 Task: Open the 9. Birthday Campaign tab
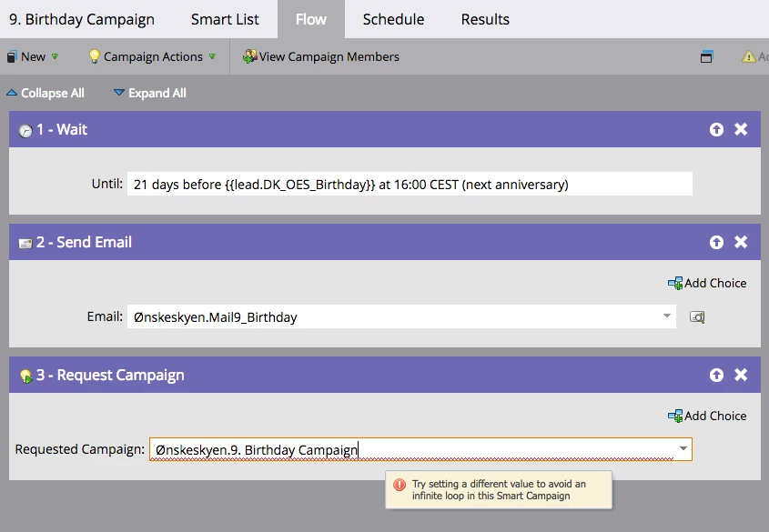click(x=82, y=19)
